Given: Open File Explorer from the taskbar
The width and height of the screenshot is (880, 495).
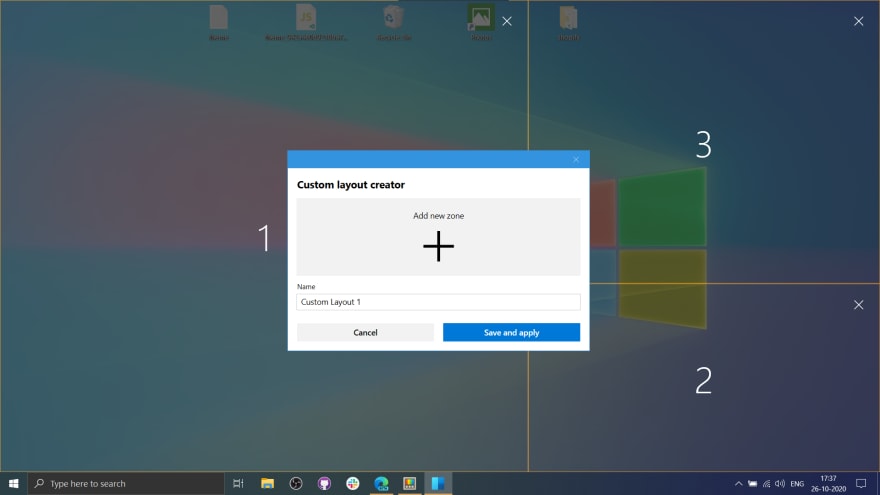Looking at the screenshot, I should (267, 483).
